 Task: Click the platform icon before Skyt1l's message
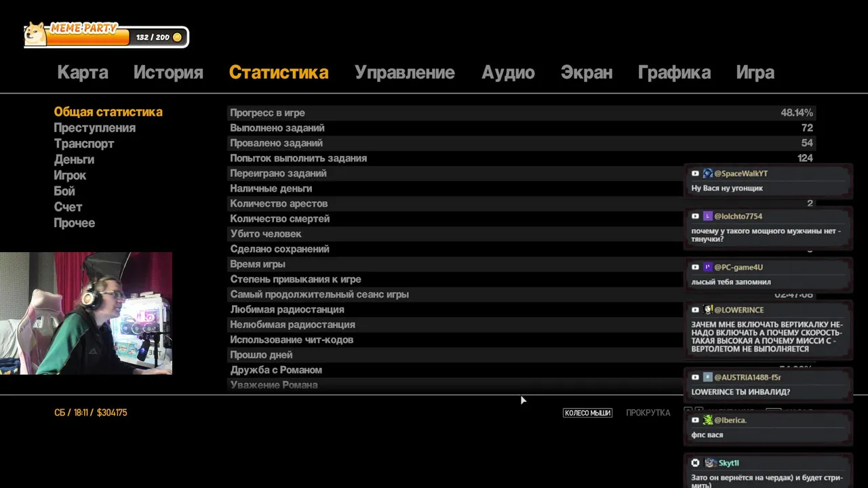[x=695, y=463]
